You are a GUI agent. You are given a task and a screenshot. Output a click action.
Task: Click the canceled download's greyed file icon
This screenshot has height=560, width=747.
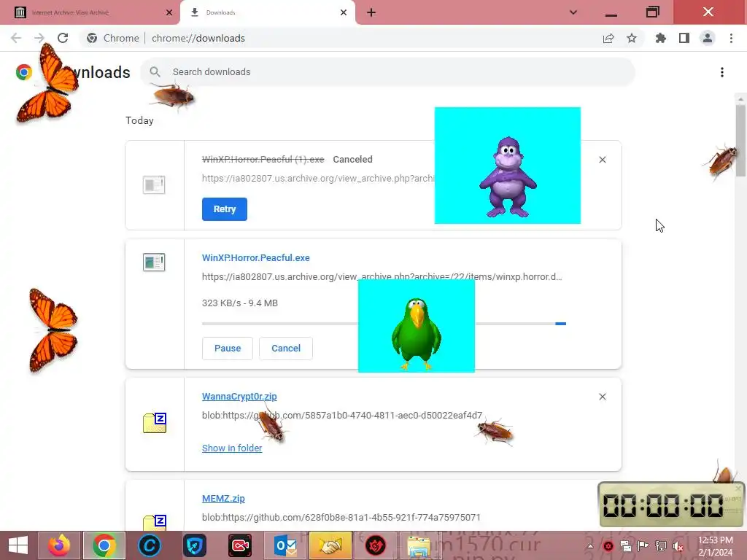154,184
